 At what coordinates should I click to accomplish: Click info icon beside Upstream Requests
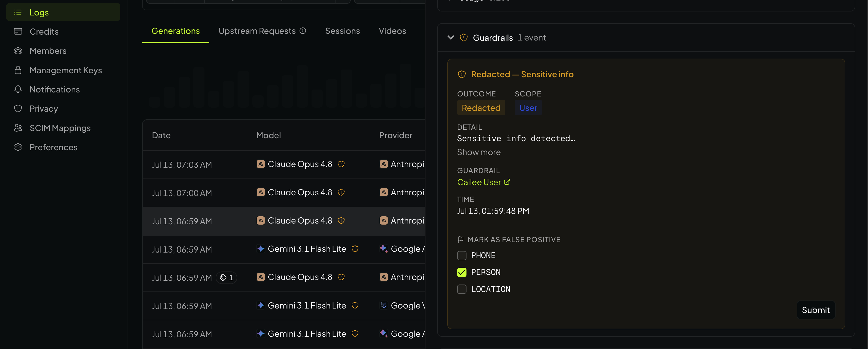[303, 31]
